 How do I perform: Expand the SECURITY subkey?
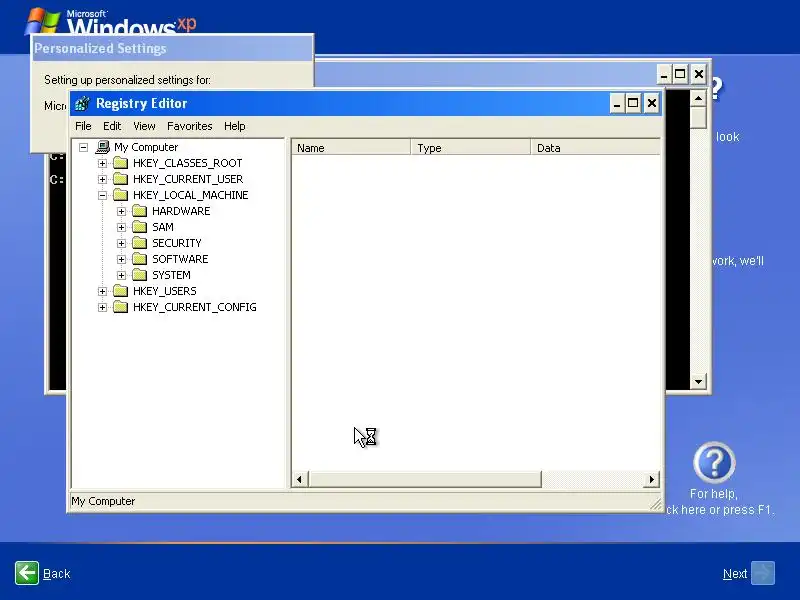tap(121, 243)
